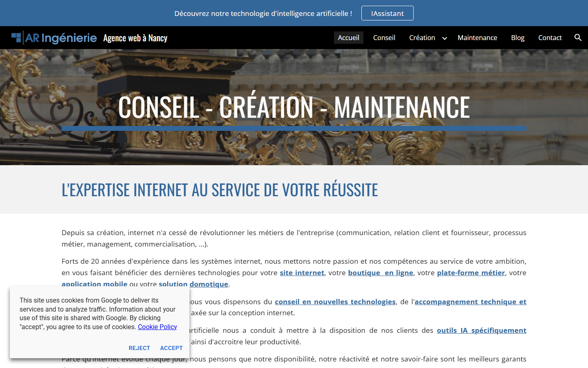Open the site search magnifier icon
Viewport: 588px width, 368px height.
tap(578, 38)
